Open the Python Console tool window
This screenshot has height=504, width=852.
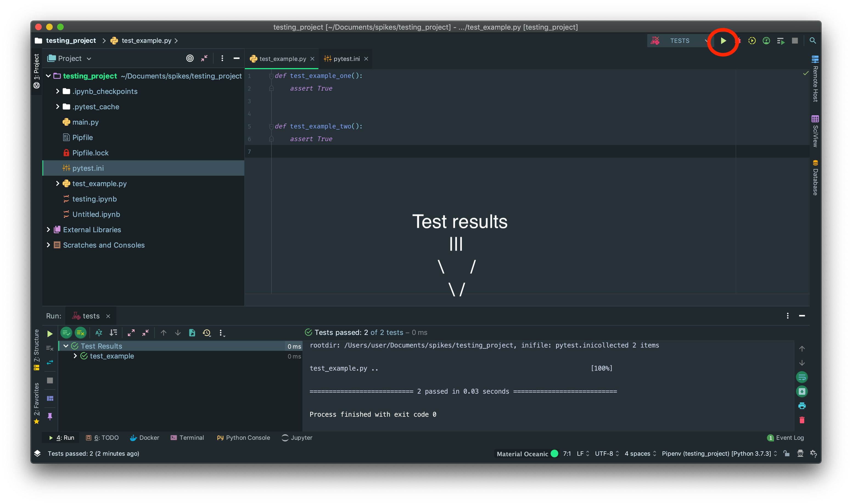pos(243,438)
